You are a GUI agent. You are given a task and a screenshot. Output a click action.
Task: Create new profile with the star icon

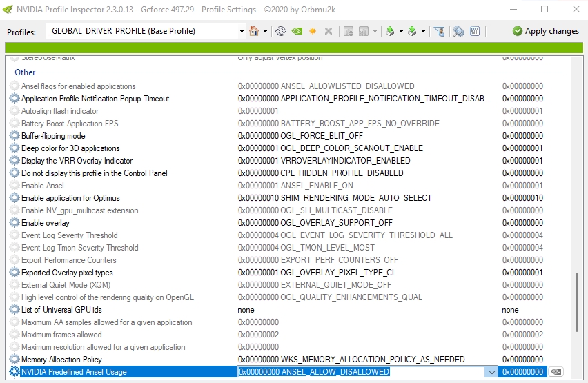[x=313, y=31]
